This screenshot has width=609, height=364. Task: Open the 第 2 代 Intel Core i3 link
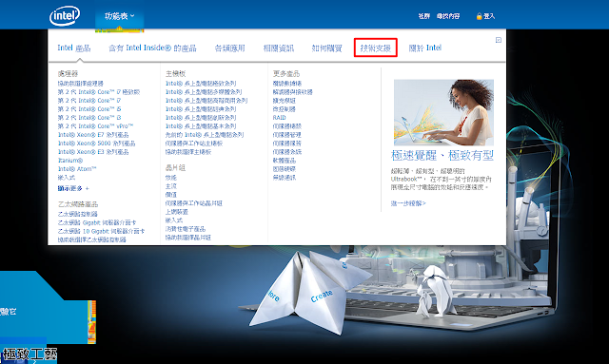89,118
